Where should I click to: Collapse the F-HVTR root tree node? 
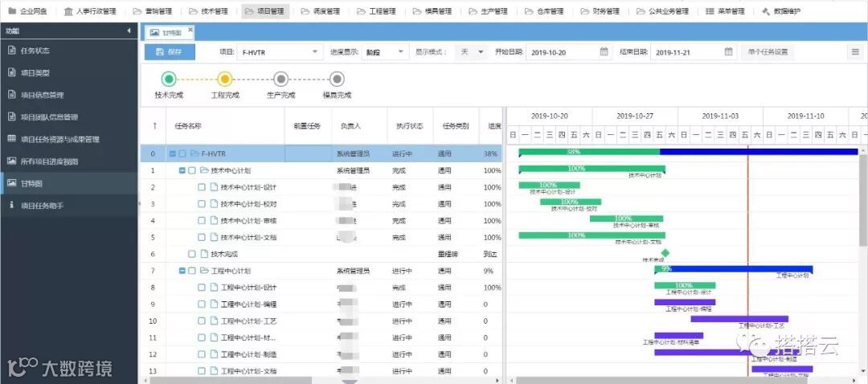pos(173,153)
